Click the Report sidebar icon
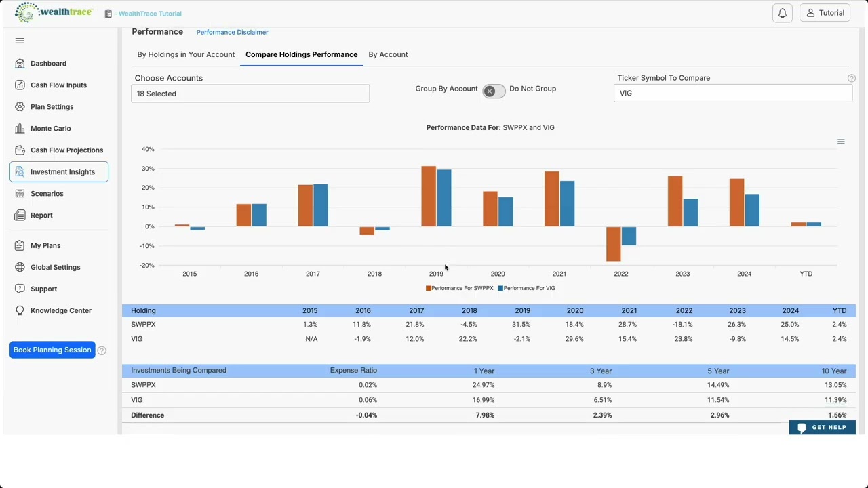Viewport: 868px width, 488px height. click(20, 216)
